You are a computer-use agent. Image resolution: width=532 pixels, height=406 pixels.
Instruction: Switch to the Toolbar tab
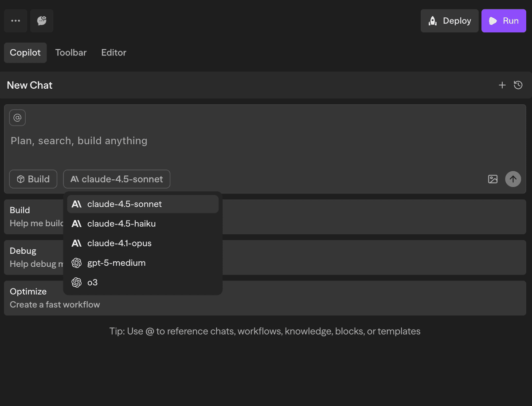point(71,52)
